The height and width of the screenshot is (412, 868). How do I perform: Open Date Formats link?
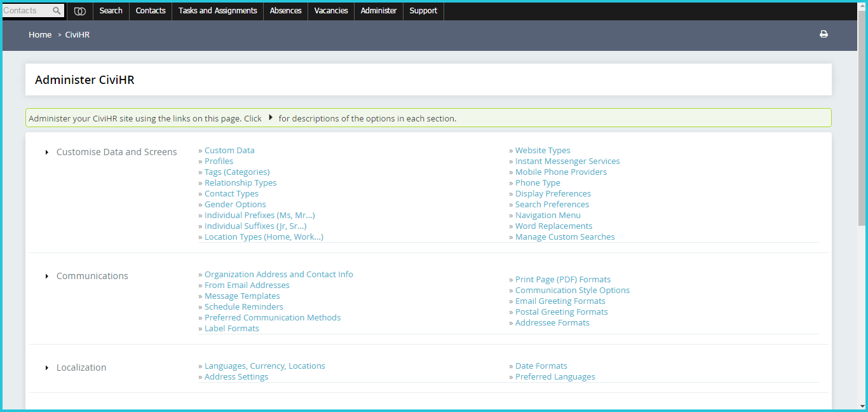pos(541,366)
